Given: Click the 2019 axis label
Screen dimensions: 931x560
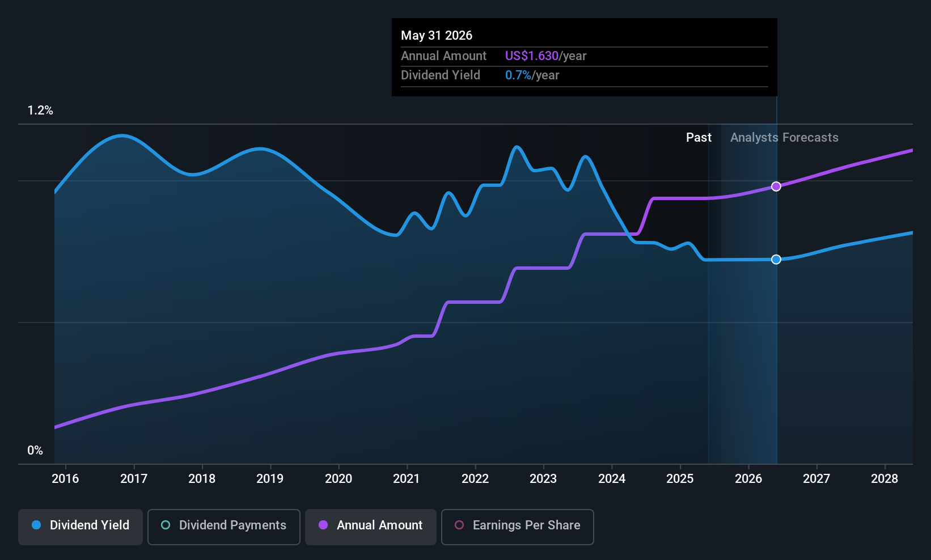Looking at the screenshot, I should point(270,478).
